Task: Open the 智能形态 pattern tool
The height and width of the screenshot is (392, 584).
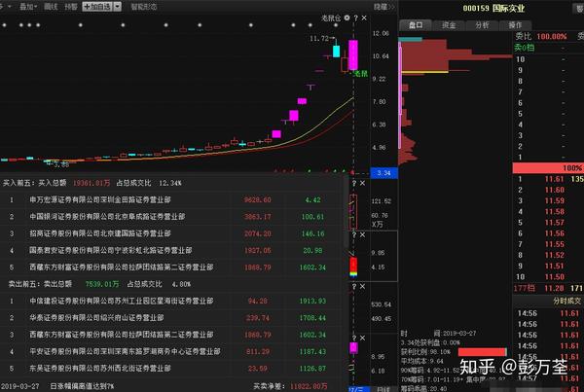Action: (144, 7)
